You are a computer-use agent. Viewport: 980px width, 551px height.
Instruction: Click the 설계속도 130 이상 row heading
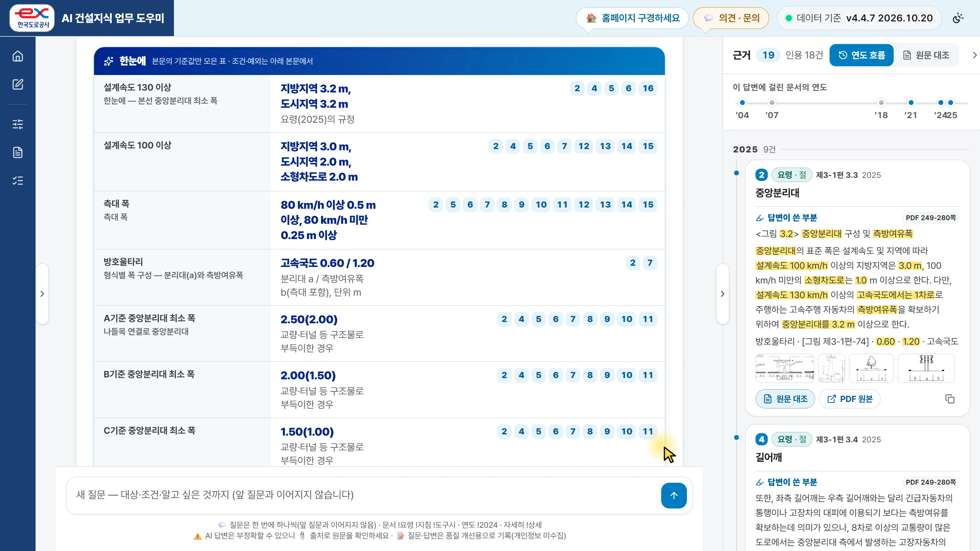(x=137, y=88)
